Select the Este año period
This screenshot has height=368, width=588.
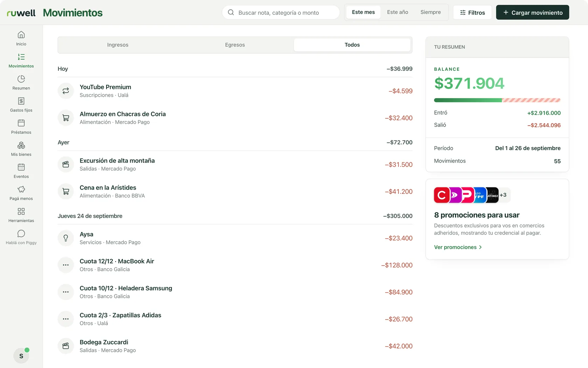398,12
